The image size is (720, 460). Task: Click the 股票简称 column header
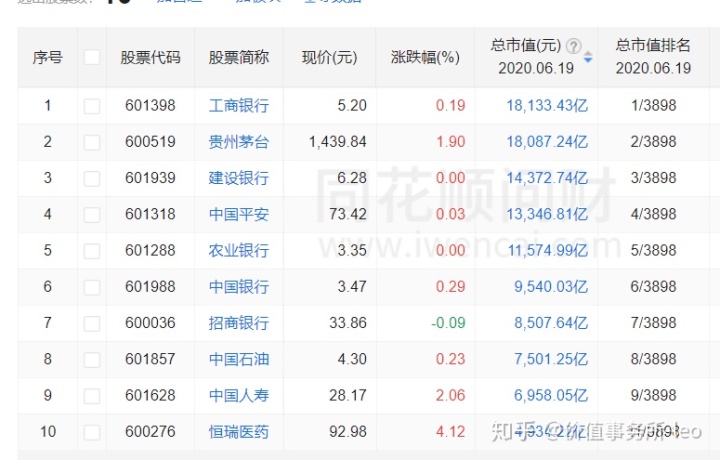coord(239,57)
